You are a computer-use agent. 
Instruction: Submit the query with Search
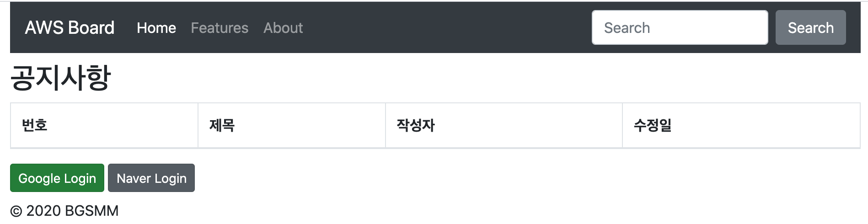click(x=810, y=28)
